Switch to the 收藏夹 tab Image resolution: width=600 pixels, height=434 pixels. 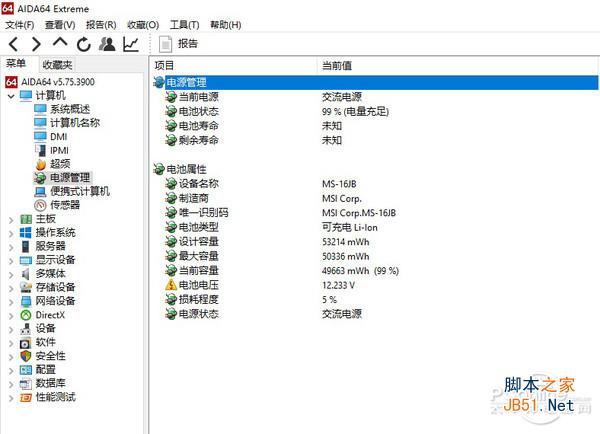click(x=57, y=65)
